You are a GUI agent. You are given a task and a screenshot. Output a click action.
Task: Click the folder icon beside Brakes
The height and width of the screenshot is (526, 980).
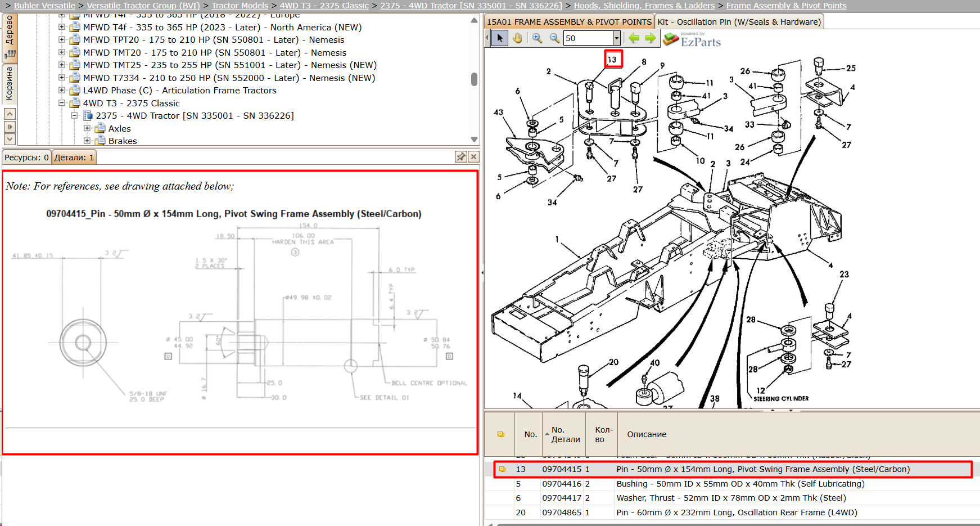click(101, 141)
